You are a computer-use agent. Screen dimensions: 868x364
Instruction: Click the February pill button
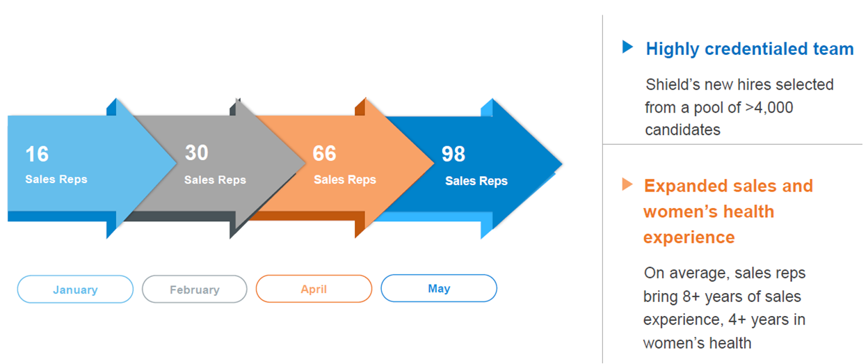pos(195,290)
